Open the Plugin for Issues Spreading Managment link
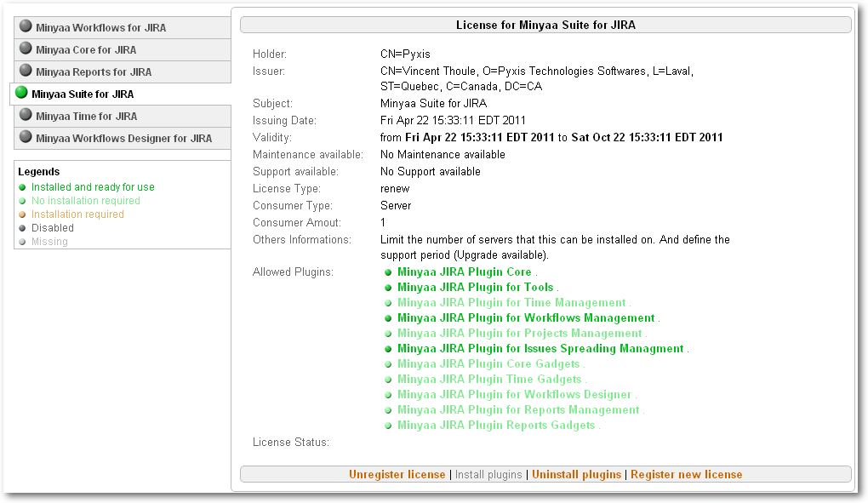This screenshot has width=868, height=503. click(x=541, y=349)
